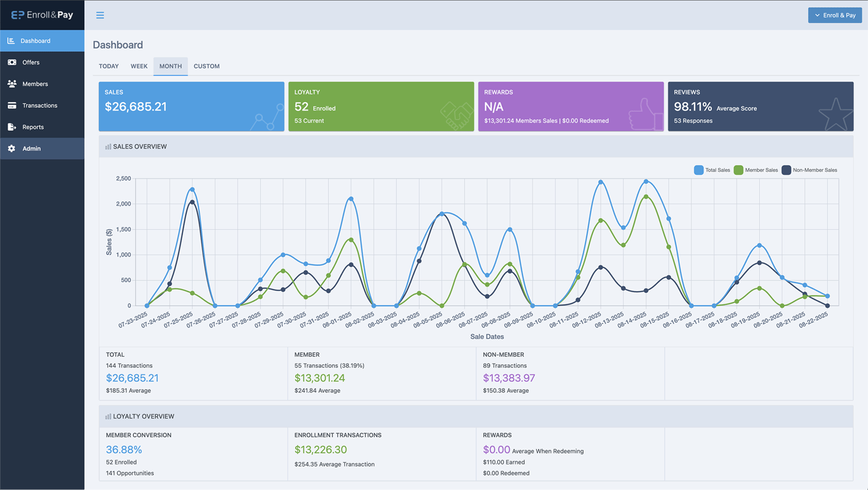Open the Enroll & Pay account dropdown
This screenshot has width=868, height=490.
click(834, 15)
